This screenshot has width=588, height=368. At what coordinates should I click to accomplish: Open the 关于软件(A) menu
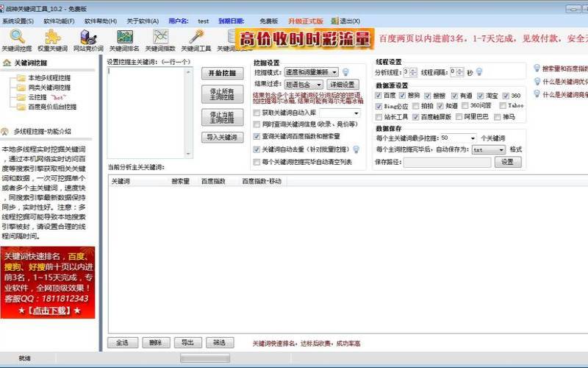tap(143, 21)
